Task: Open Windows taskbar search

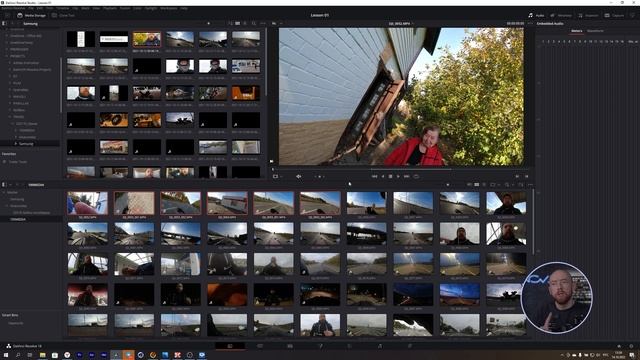Action: [x=18, y=355]
